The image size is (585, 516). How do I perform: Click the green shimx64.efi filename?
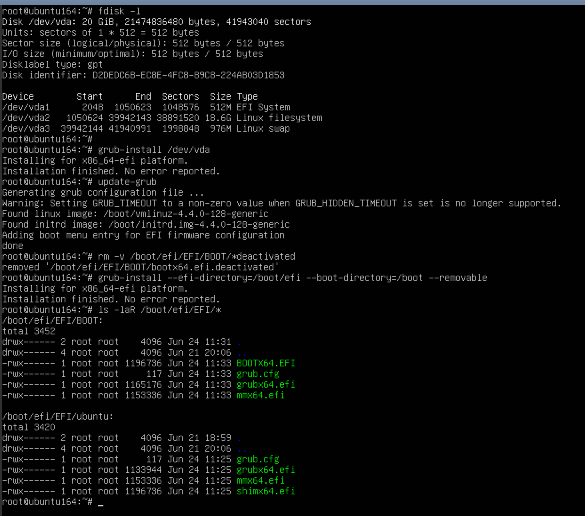click(266, 491)
